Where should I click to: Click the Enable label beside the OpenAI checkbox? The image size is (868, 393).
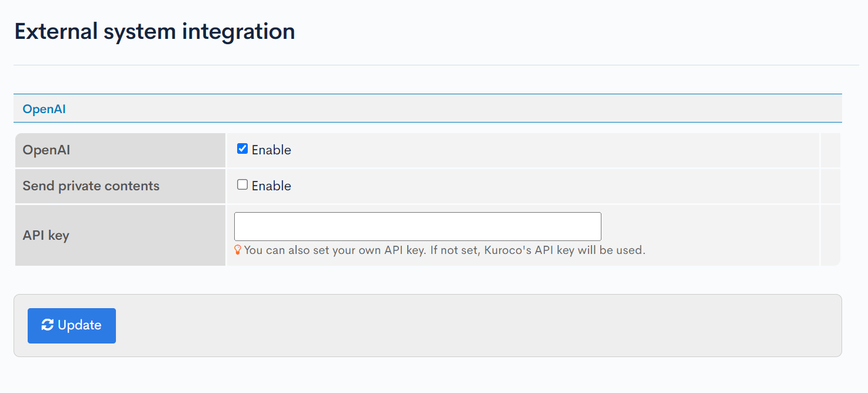271,150
